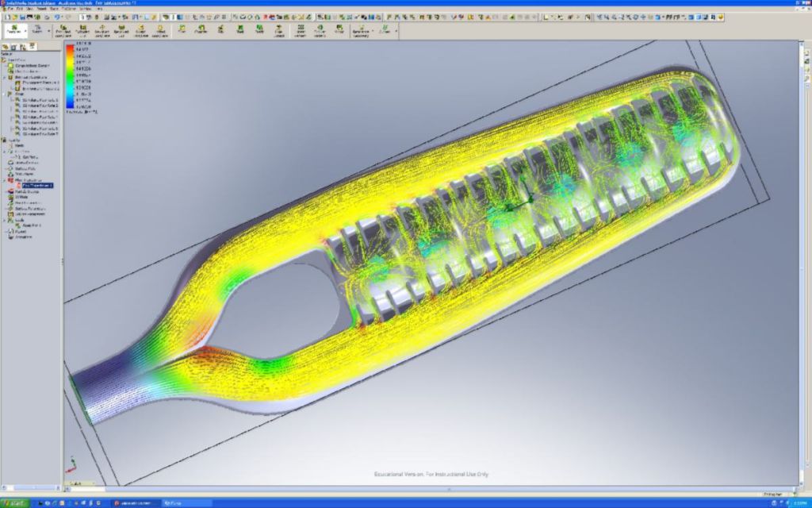This screenshot has width=812, height=508.
Task: Switch to the flow analysis tree tab
Action: point(33,47)
